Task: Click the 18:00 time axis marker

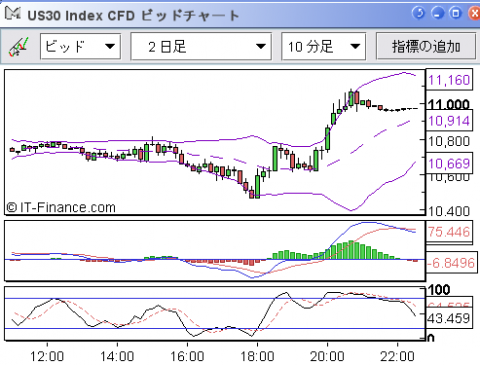Action: [x=257, y=356]
